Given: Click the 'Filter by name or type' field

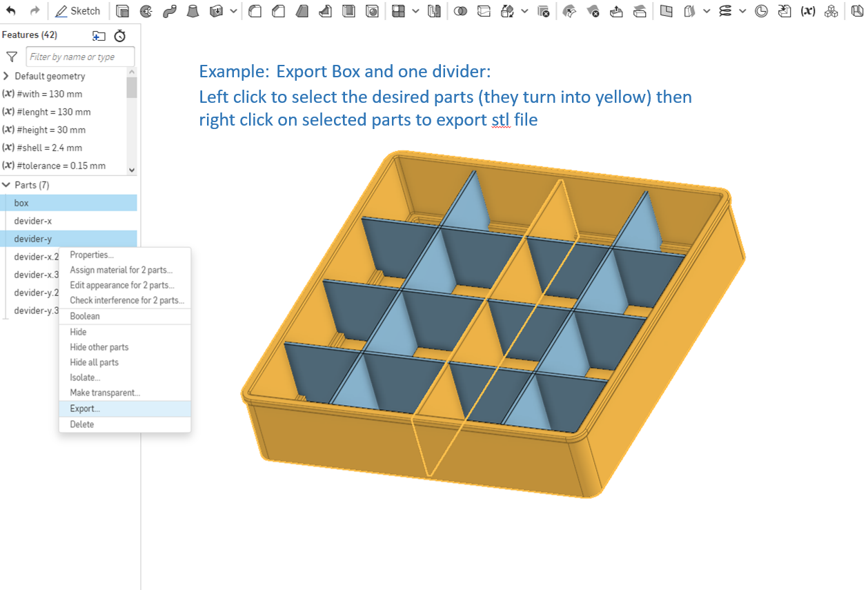Looking at the screenshot, I should (x=79, y=56).
